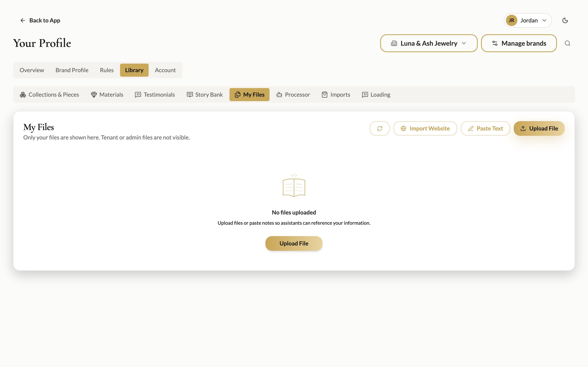Click the Manage brands button
The height and width of the screenshot is (367, 588).
[519, 43]
